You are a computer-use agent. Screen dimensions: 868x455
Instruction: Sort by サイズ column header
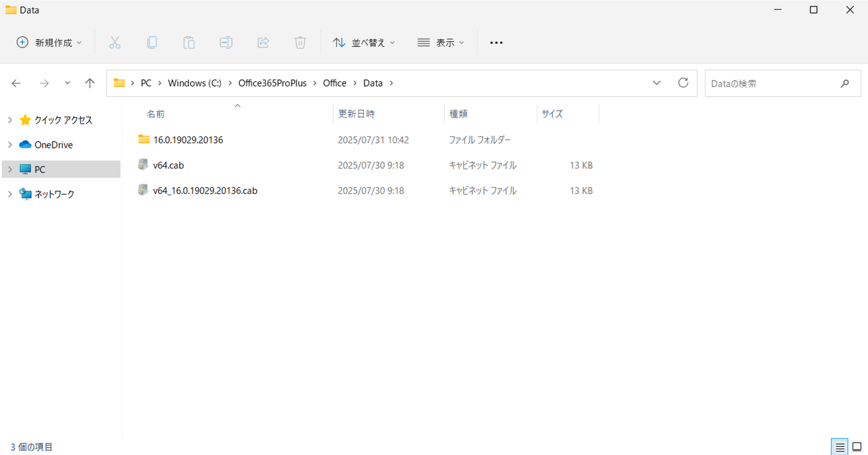(568, 114)
